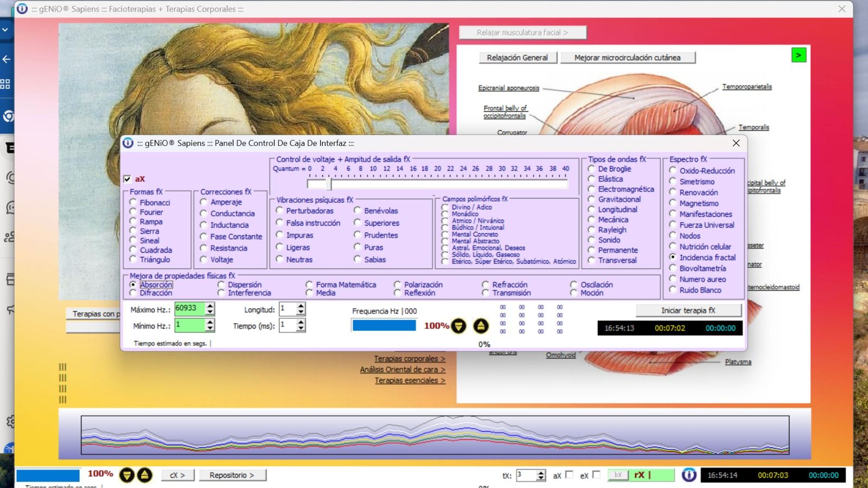Click the yellow up-arrow icon in the control panel
Screen dimensions: 868x488
pyautogui.click(x=481, y=326)
